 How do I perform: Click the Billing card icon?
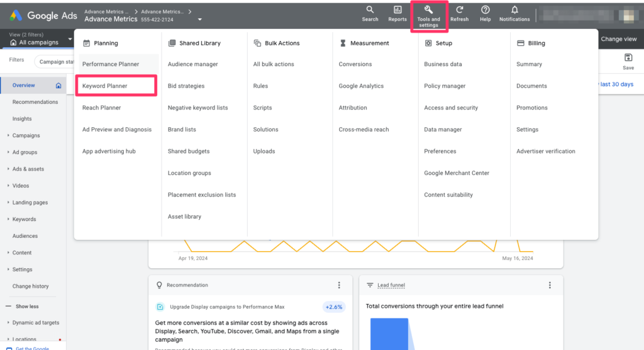(x=520, y=43)
